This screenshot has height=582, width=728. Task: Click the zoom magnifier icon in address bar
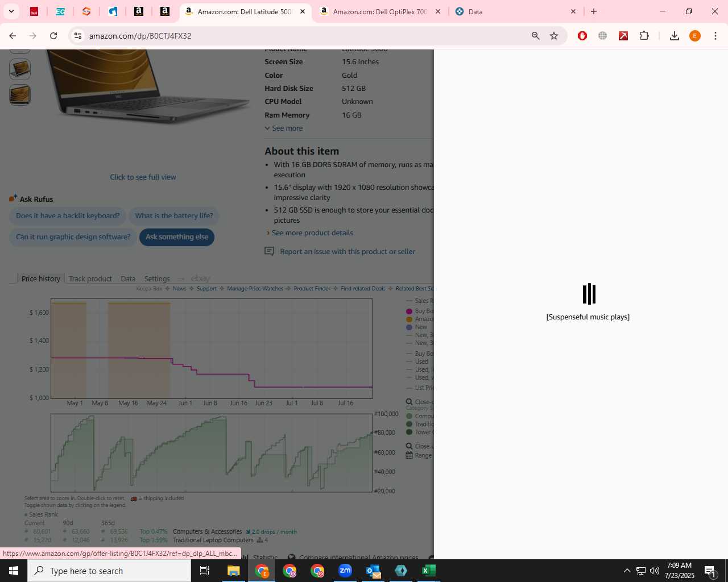pyautogui.click(x=535, y=36)
